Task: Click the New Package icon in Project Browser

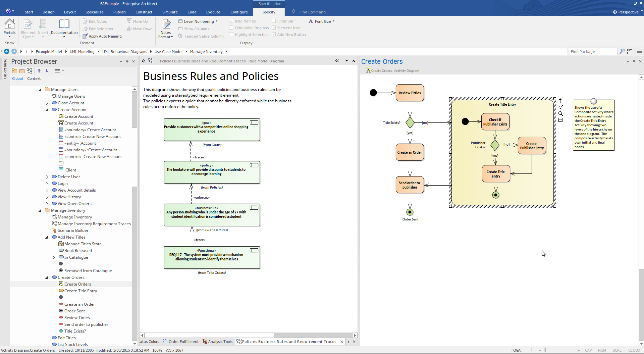Action: point(14,71)
